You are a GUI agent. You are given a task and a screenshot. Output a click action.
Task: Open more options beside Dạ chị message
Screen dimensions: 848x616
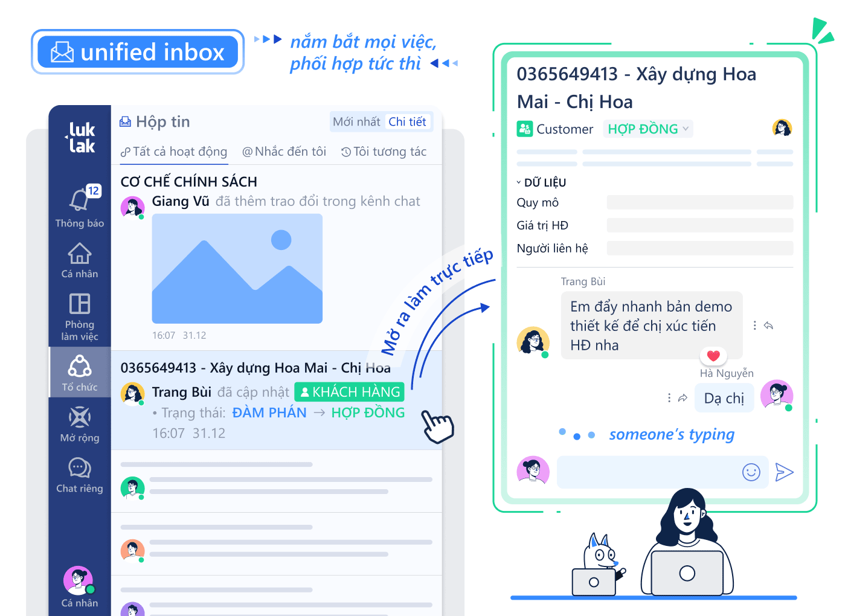point(669,398)
